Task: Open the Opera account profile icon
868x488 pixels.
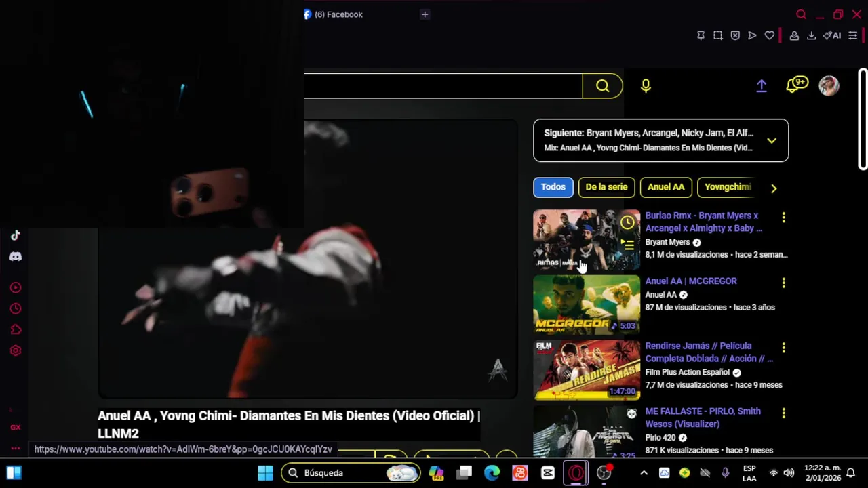Action: 794,35
